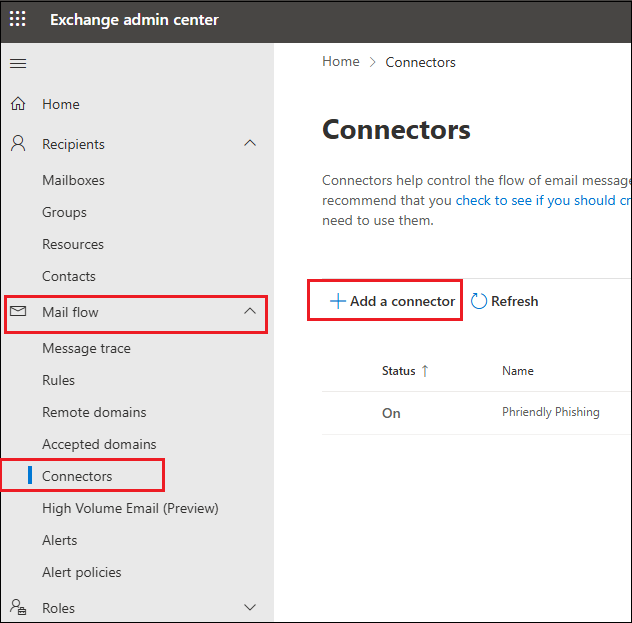632x623 pixels.
Task: Open High Volume Email (Preview)
Action: click(130, 509)
